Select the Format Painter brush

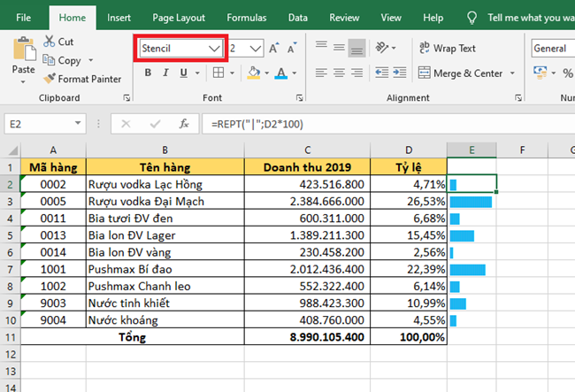click(50, 79)
